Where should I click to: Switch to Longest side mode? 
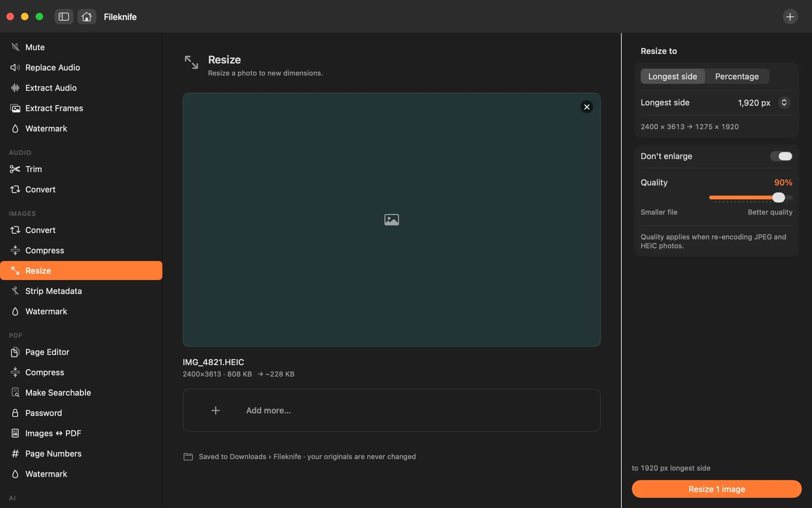click(x=672, y=76)
